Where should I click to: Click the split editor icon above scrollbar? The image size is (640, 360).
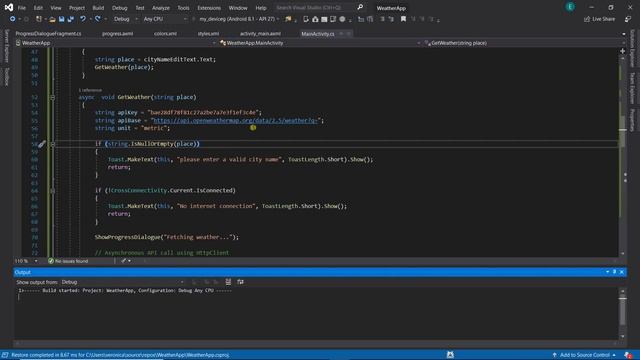(622, 51)
